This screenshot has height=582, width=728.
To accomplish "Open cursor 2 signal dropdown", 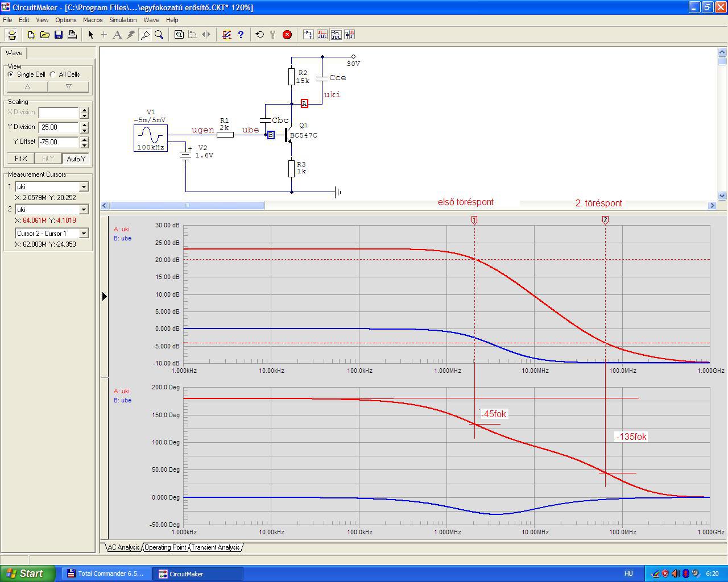I will [x=84, y=210].
